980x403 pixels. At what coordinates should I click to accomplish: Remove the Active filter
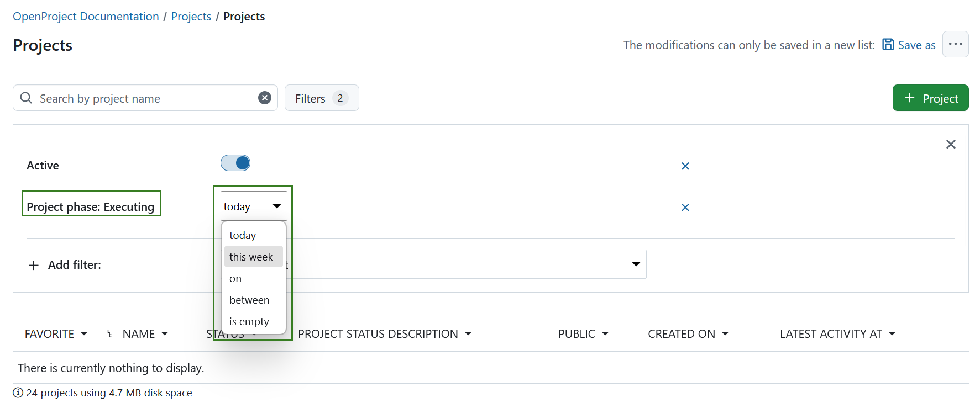pos(685,166)
